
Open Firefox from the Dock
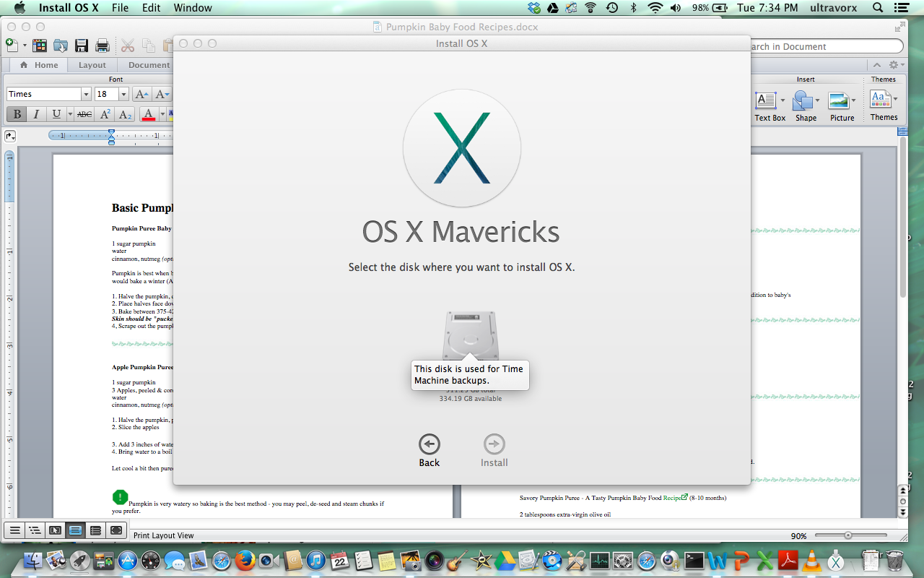245,560
